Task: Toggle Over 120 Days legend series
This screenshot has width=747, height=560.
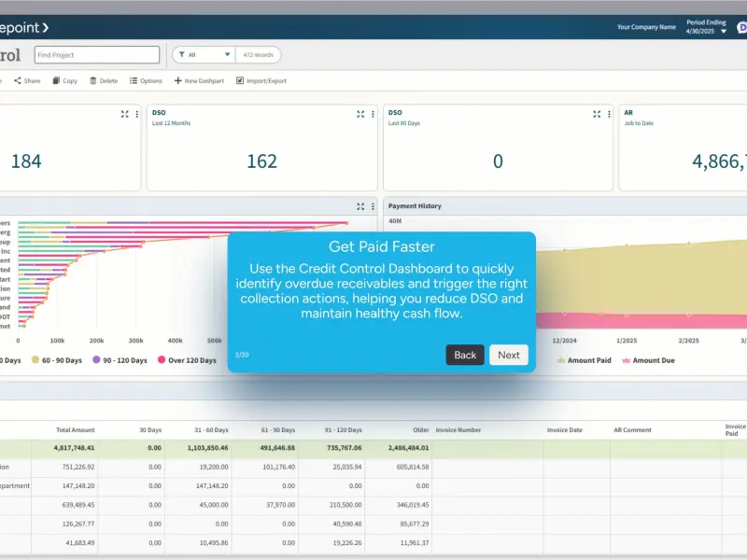Action: point(187,360)
